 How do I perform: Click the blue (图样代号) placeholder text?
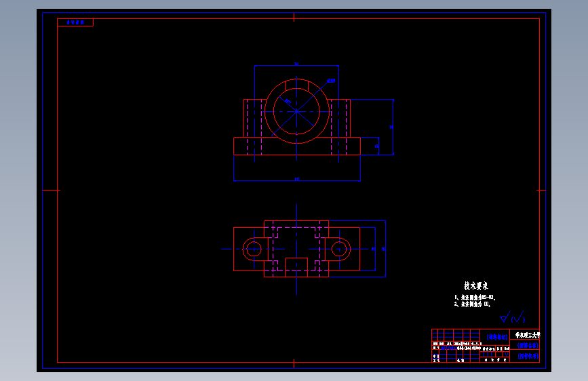pos(528,356)
